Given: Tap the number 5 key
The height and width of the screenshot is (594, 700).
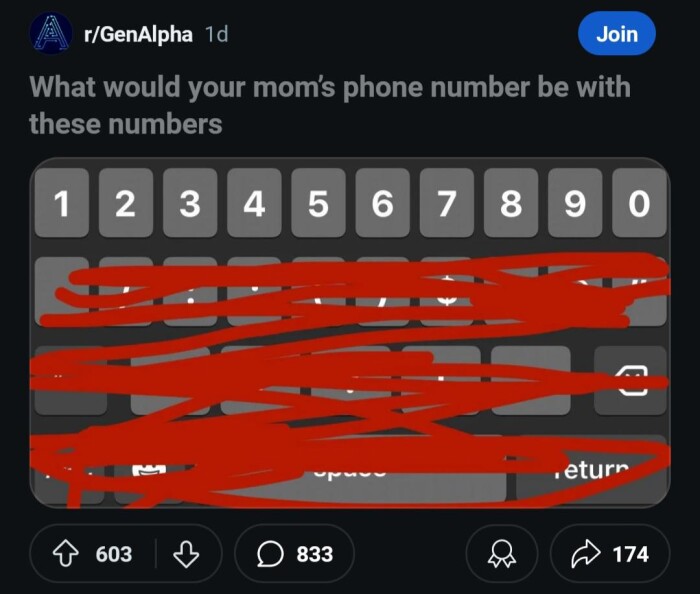Looking at the screenshot, I should tap(318, 203).
